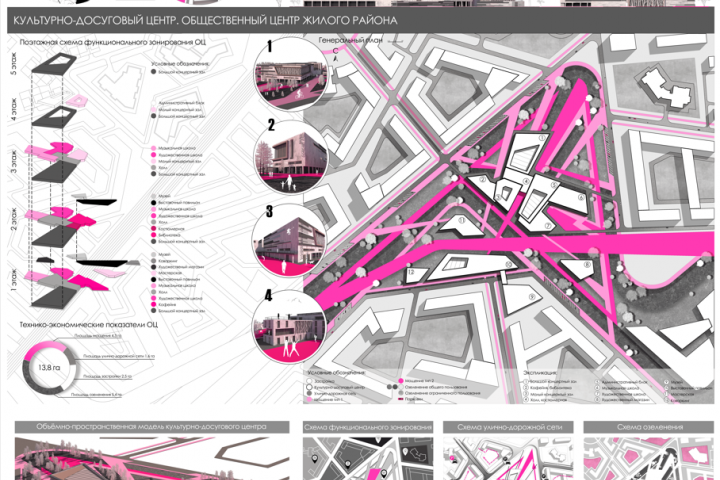The width and height of the screenshot is (720, 480).
Task: Select the 3 этаж floor zoning stack
Action: (x=56, y=162)
